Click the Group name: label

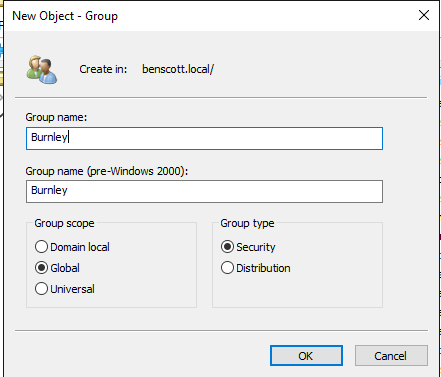pos(56,117)
